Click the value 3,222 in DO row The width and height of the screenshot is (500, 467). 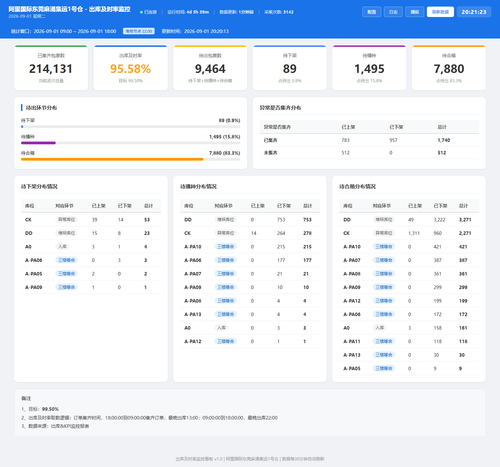point(439,220)
